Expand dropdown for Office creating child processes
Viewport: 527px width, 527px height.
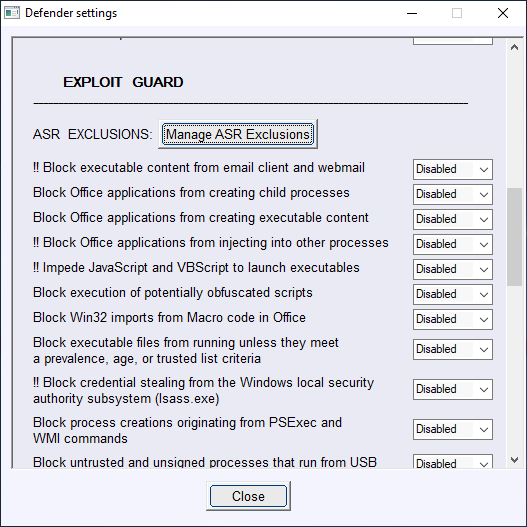point(453,194)
